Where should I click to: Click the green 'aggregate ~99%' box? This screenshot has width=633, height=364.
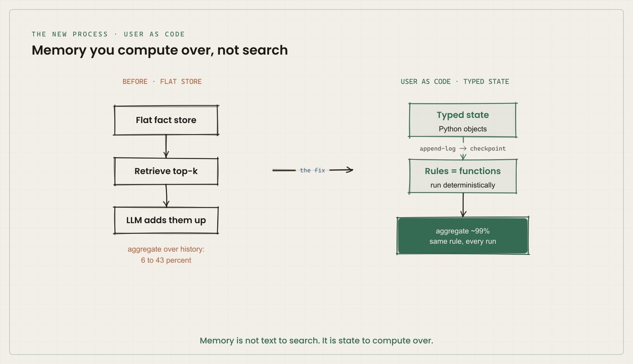[463, 236]
